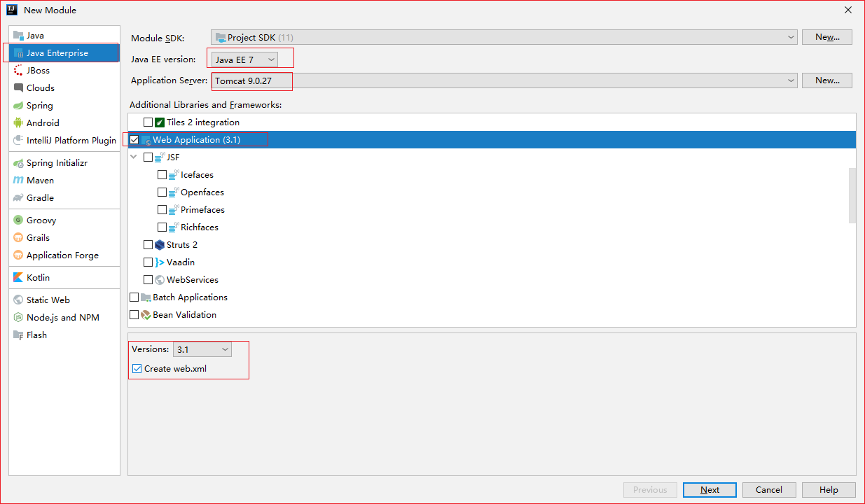This screenshot has width=865, height=504.
Task: Select the Java module type folder icon
Action: tap(19, 36)
